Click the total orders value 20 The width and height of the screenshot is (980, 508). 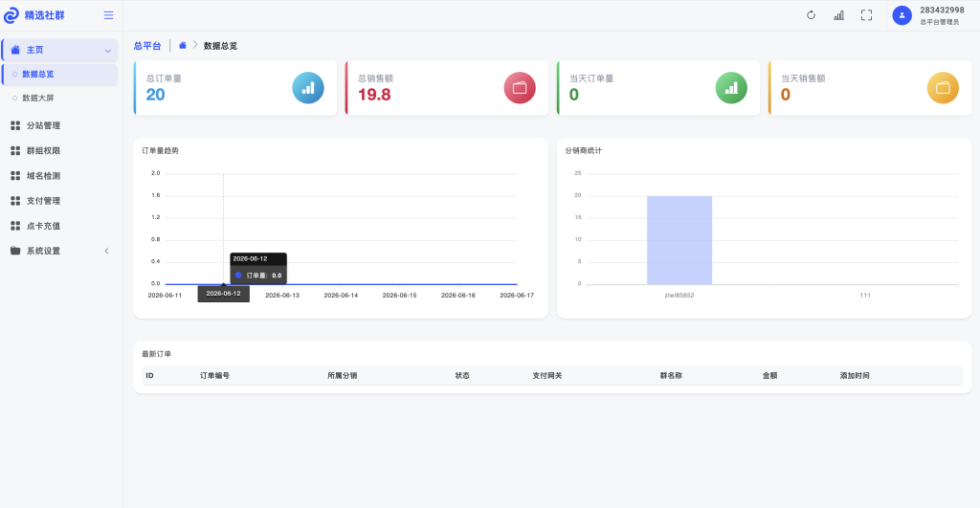click(x=156, y=95)
